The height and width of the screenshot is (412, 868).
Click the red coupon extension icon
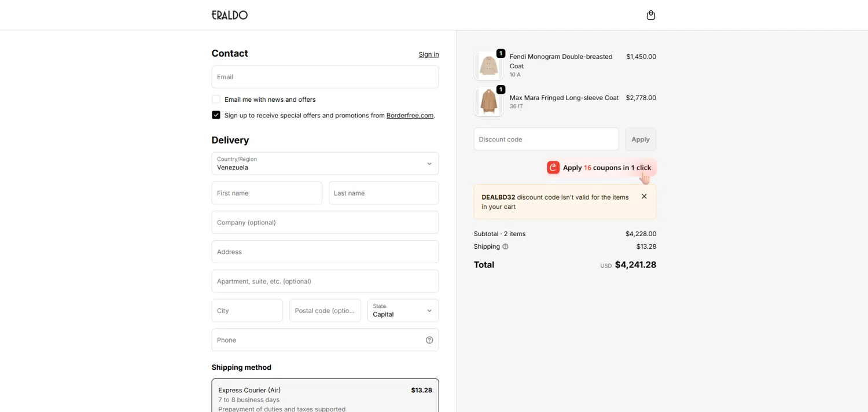pos(553,168)
